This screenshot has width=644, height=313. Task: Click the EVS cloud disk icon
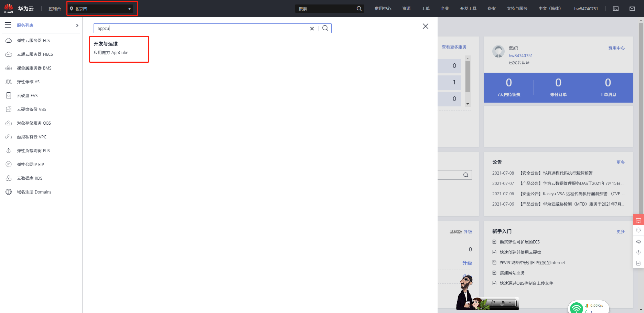coord(9,96)
